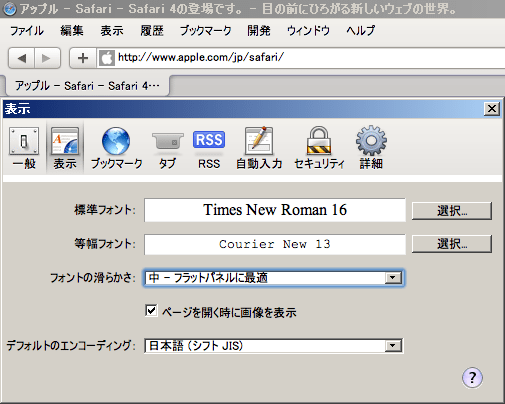Image resolution: width=505 pixels, height=404 pixels.
Task: Click 選択 button for 標準フォント
Action: pyautogui.click(x=452, y=211)
